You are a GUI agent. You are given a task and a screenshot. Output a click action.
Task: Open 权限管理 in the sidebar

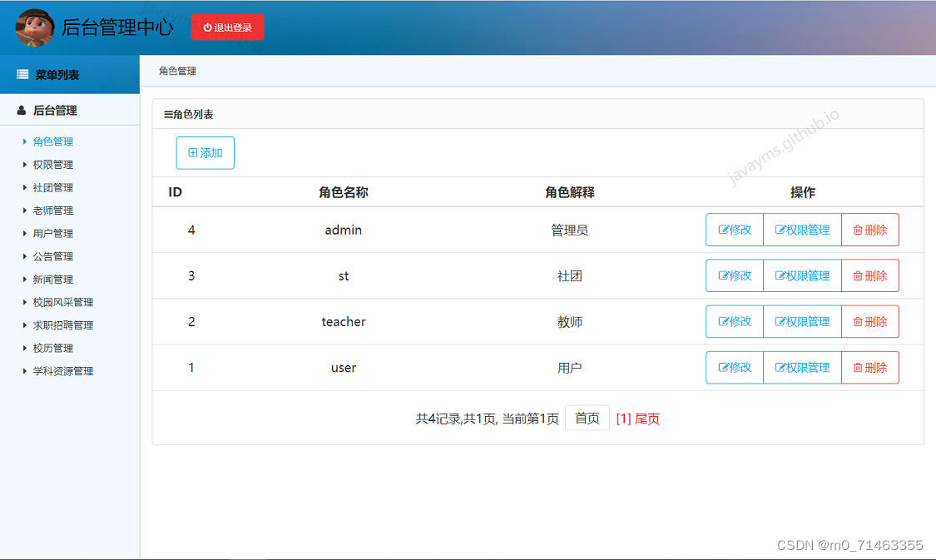tap(53, 165)
